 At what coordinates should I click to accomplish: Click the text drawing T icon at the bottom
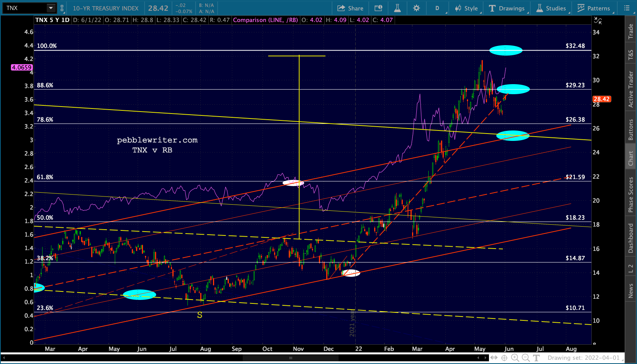pyautogui.click(x=537, y=358)
